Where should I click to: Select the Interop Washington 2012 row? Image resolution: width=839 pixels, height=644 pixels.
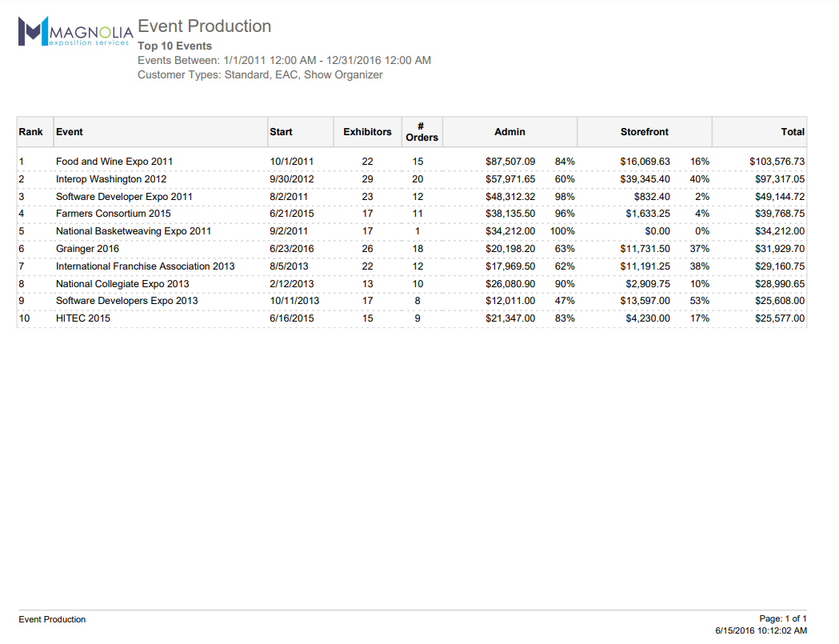[111, 179]
